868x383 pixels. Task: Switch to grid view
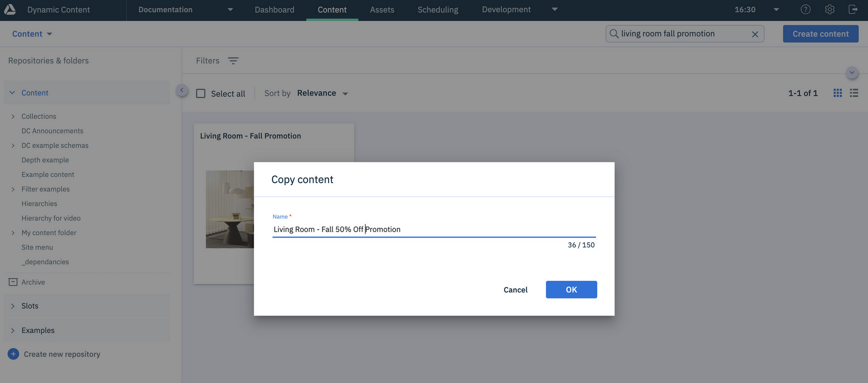(x=838, y=93)
